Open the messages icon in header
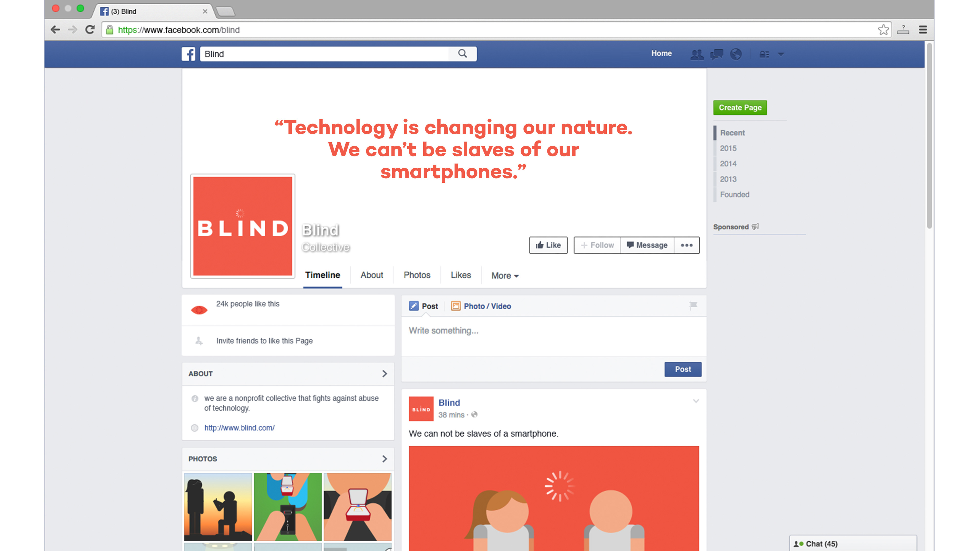The height and width of the screenshot is (551, 980). 717,54
